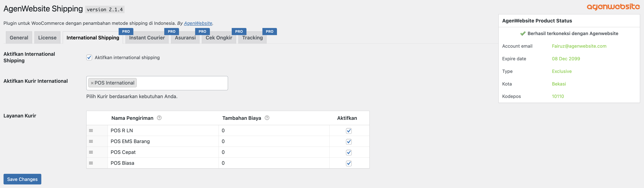Click the Aktifkan column header
644x188 pixels.
[x=347, y=118]
